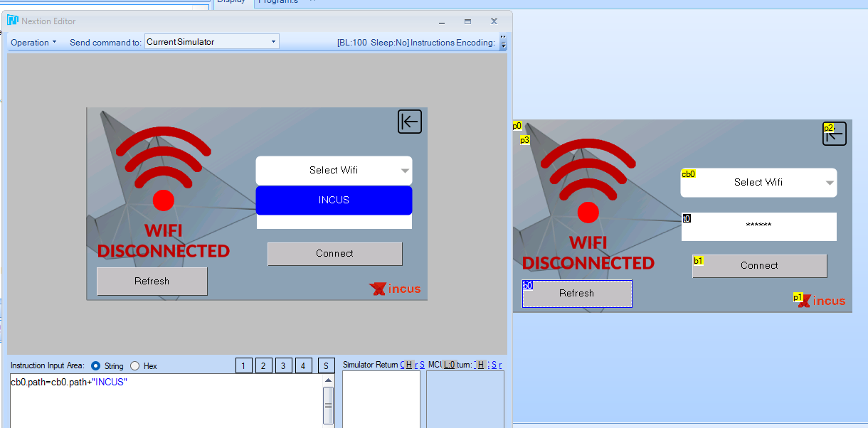Click instruction preset button 2
This screenshot has height=428, width=868.
[x=263, y=365]
